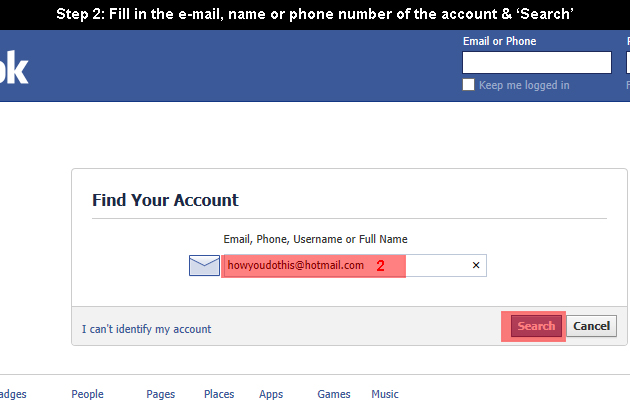Click the Keep me logged in label text
The height and width of the screenshot is (400, 630).
[x=524, y=85]
